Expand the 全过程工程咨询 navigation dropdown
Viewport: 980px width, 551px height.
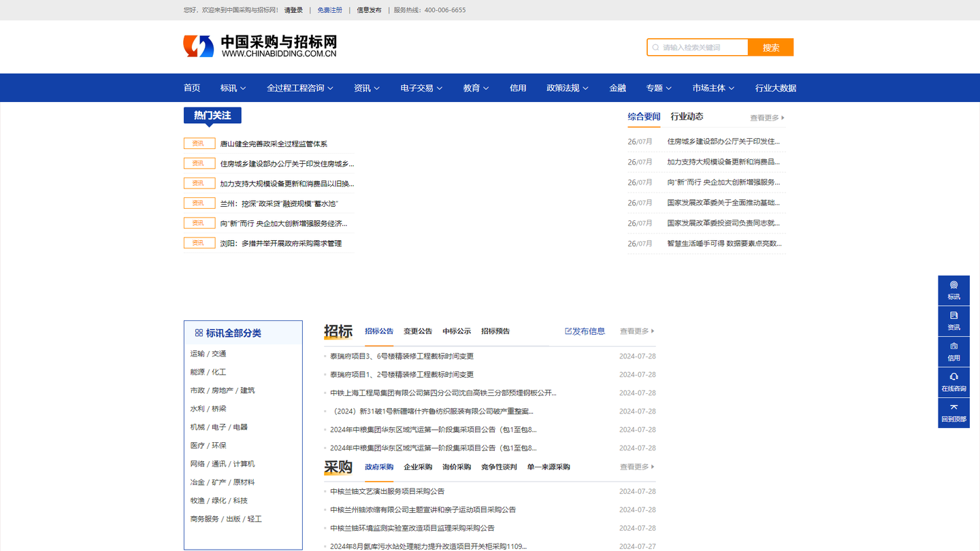coord(300,88)
